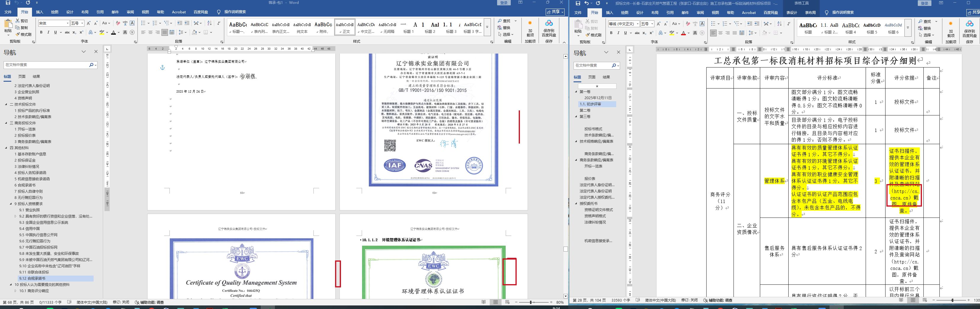The height and width of the screenshot is (309, 980).
Task: Click Save icon in 招标文件 quick access toolbar
Action: click(577, 3)
